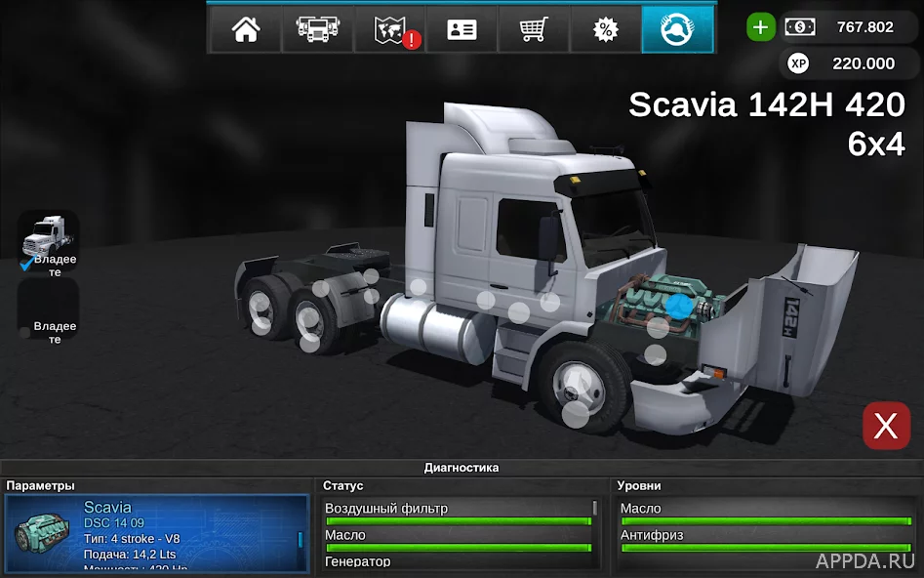This screenshot has height=578, width=924.
Task: Click the Подача: 14,2 Lts line
Action: [x=130, y=555]
